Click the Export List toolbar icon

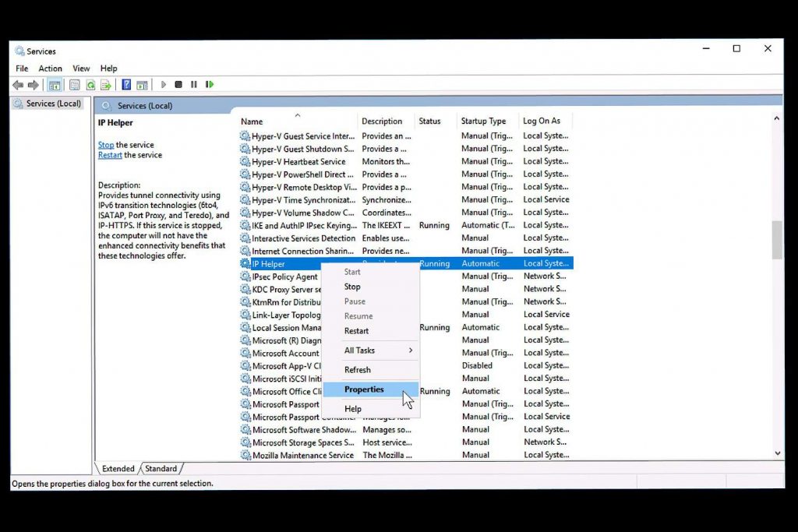point(105,85)
